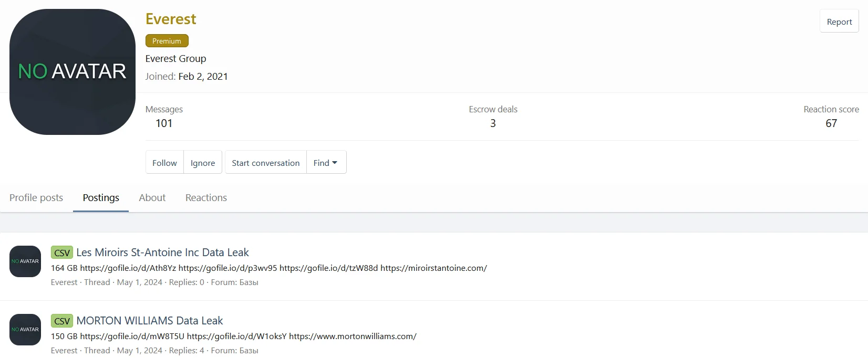Click the Reaction score value 67

831,123
